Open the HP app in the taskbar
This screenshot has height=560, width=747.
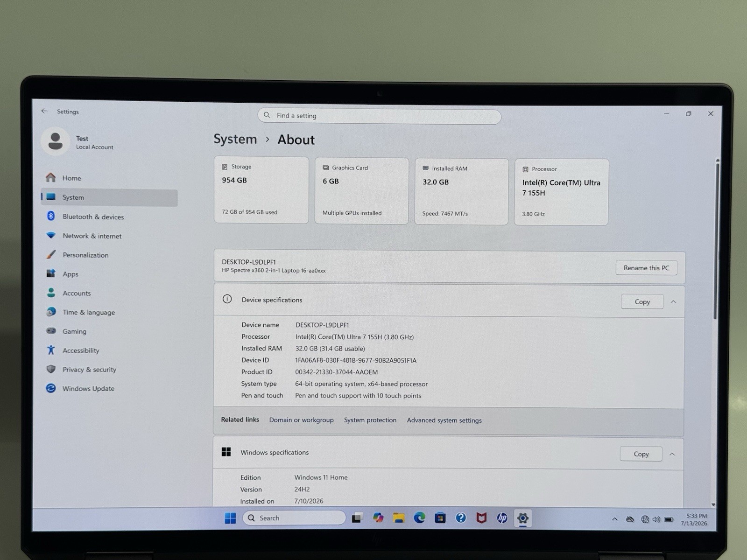pyautogui.click(x=502, y=518)
